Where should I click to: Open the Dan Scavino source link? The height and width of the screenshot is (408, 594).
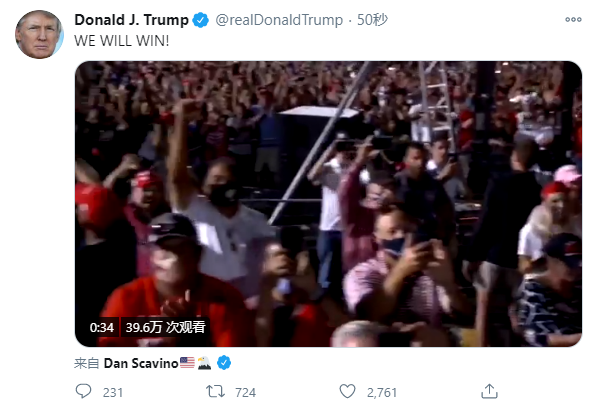[141, 363]
